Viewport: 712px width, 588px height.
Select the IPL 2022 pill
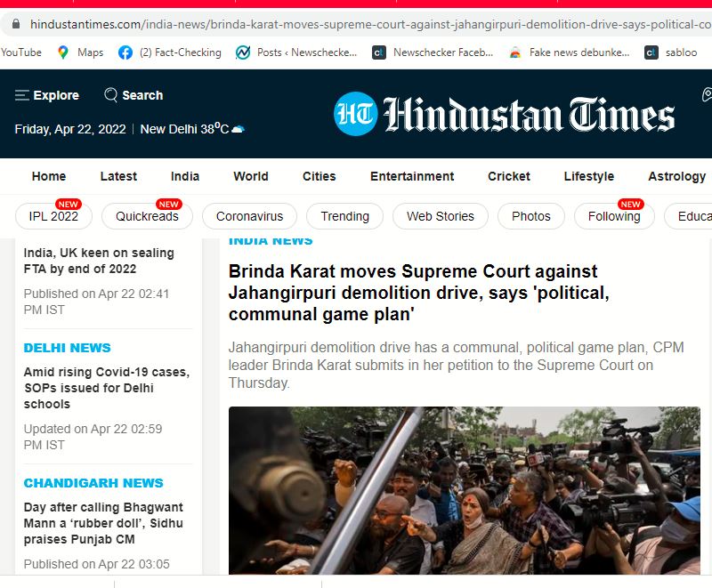53,216
